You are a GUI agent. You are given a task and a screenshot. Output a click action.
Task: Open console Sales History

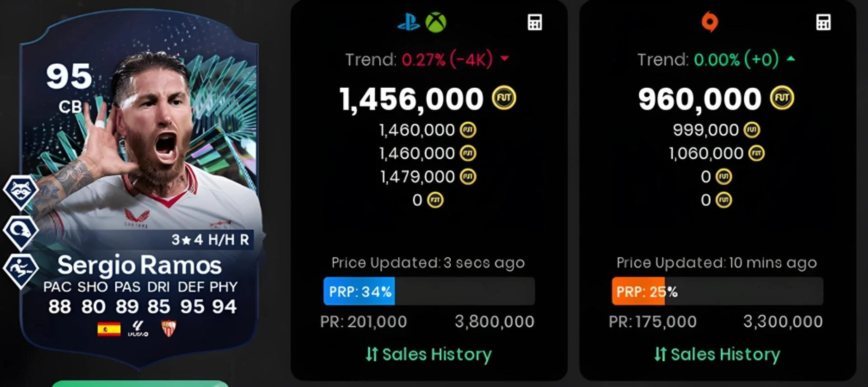[x=429, y=354]
